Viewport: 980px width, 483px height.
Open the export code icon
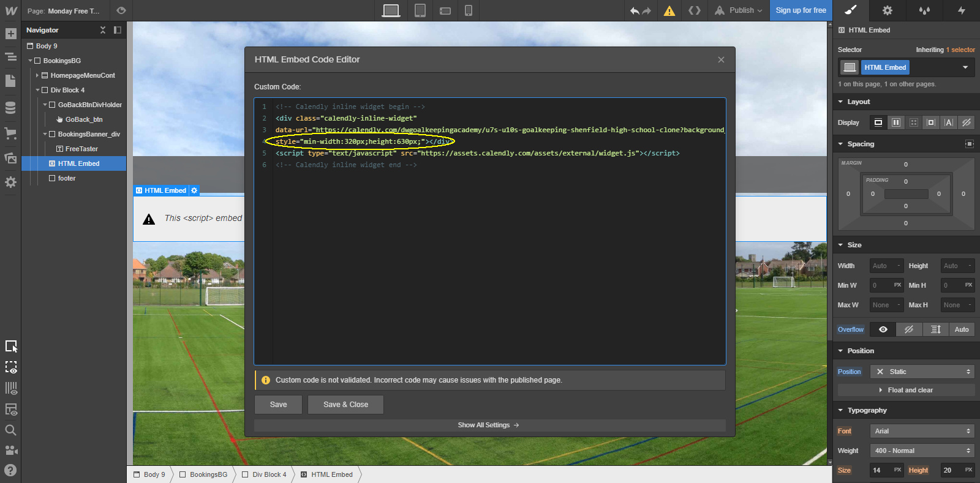tap(694, 10)
